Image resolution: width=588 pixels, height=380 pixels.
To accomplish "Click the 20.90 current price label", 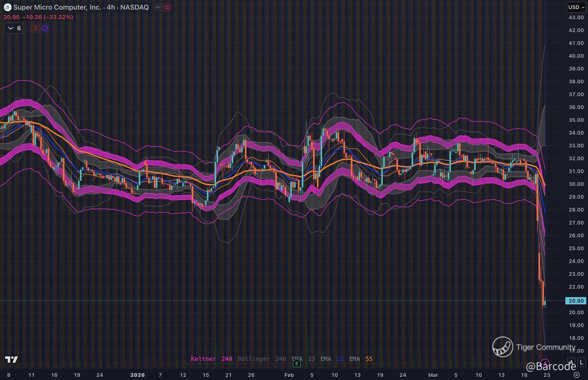I will (576, 301).
